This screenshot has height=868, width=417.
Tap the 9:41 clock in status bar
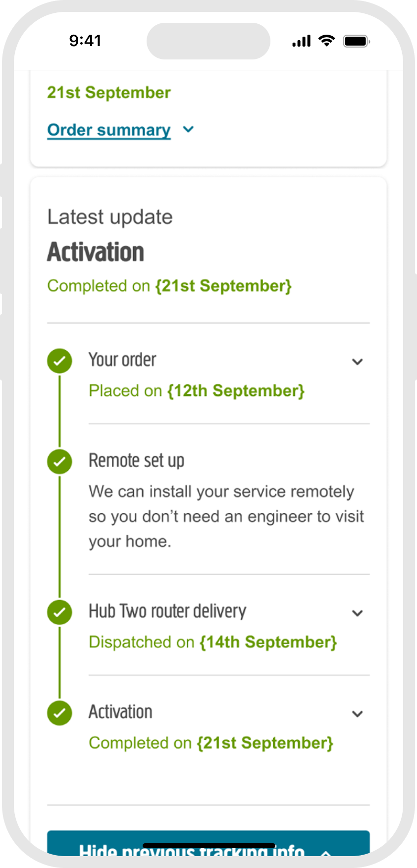[x=85, y=41]
